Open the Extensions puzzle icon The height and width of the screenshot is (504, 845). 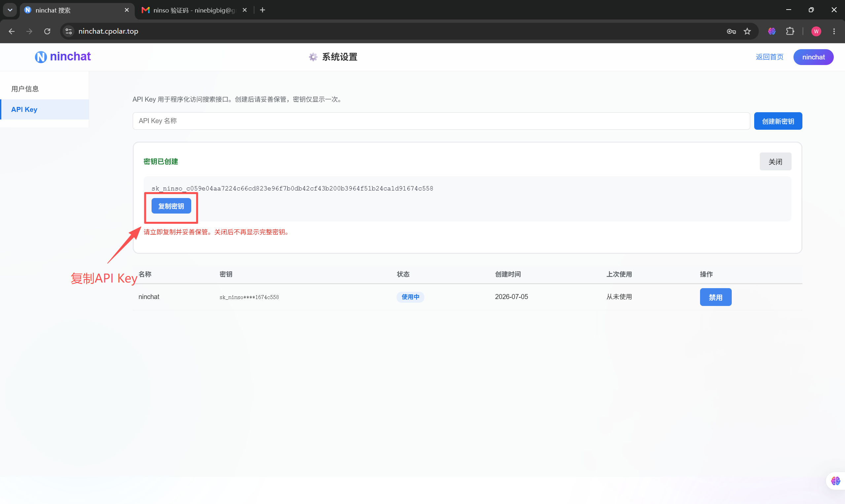click(x=790, y=31)
